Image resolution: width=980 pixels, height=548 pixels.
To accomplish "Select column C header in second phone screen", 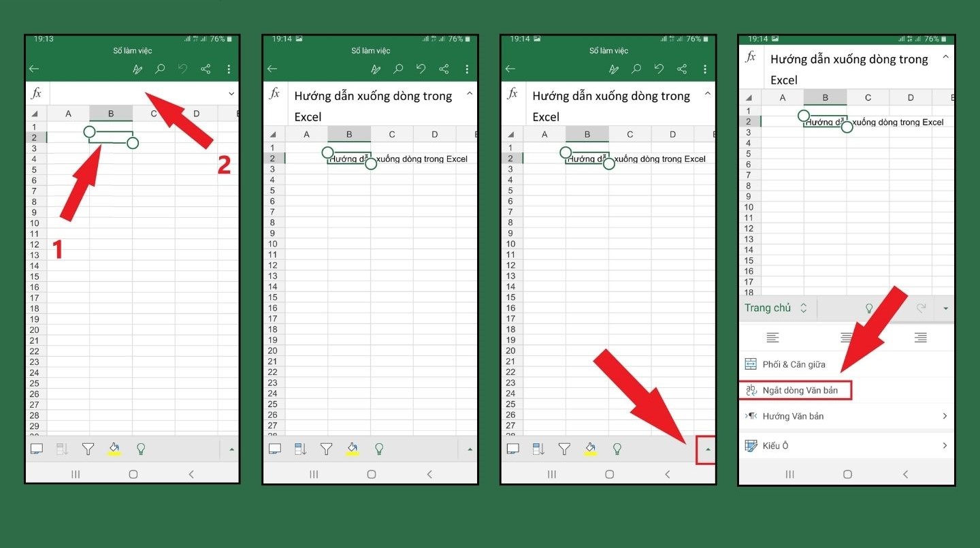I will pos(392,134).
